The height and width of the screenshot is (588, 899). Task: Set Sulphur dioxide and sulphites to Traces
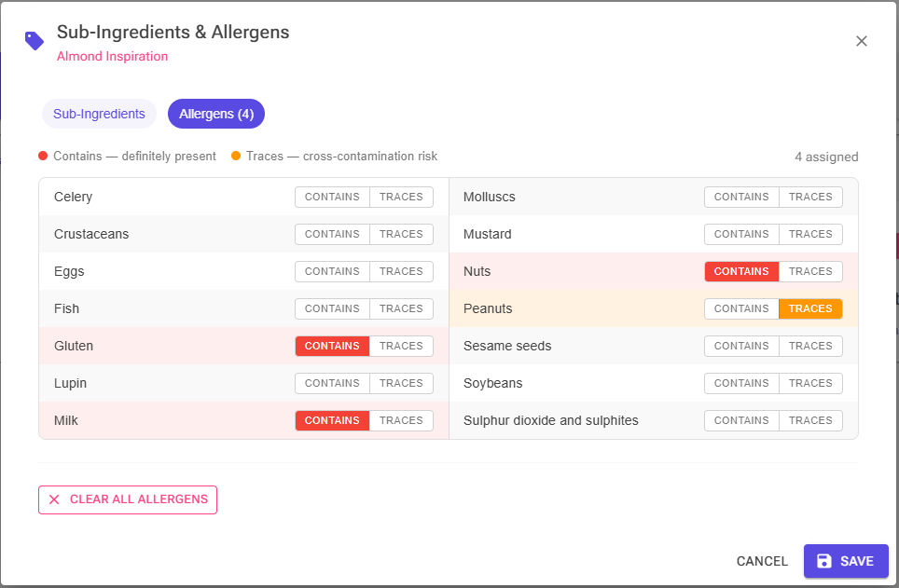tap(810, 420)
